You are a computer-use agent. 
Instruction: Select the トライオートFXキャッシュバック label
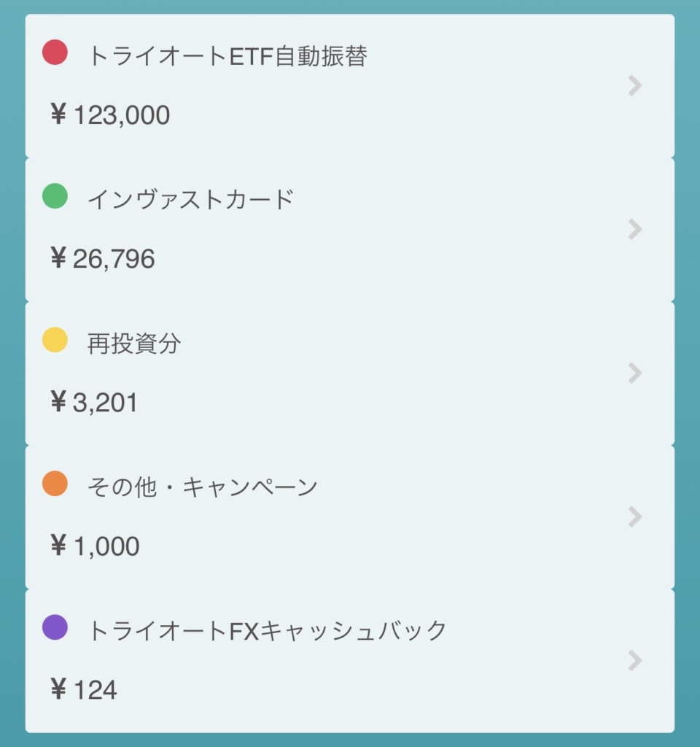coord(267,631)
